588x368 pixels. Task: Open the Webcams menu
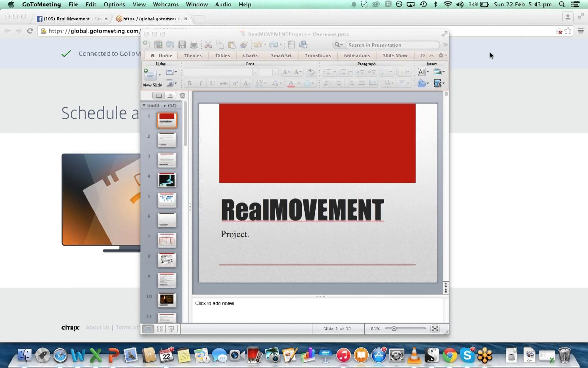[x=166, y=4]
